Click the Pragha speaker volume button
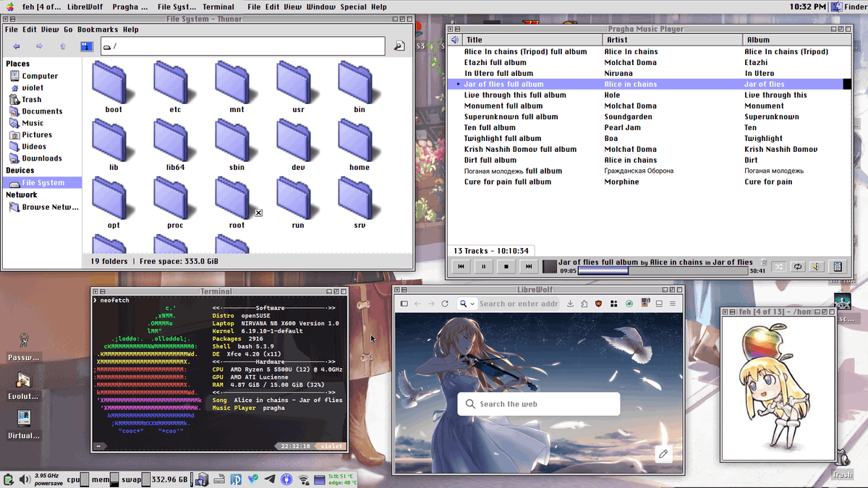868x488 pixels. (x=817, y=266)
